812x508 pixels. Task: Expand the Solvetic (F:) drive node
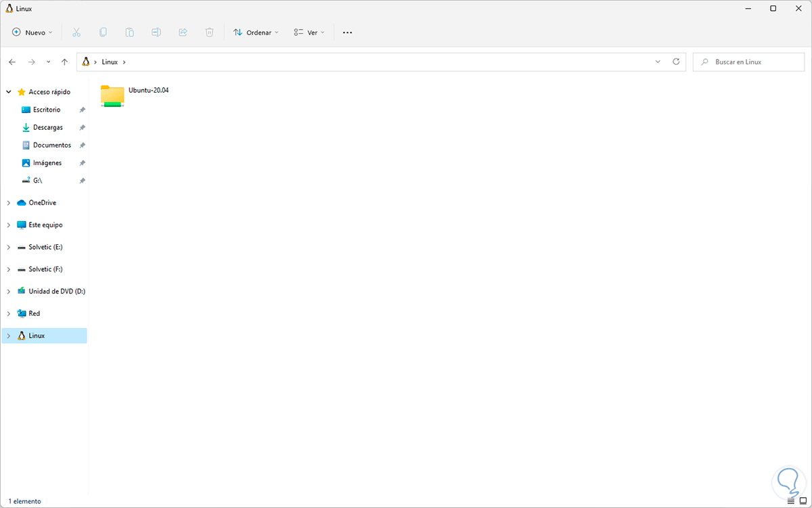(8, 269)
